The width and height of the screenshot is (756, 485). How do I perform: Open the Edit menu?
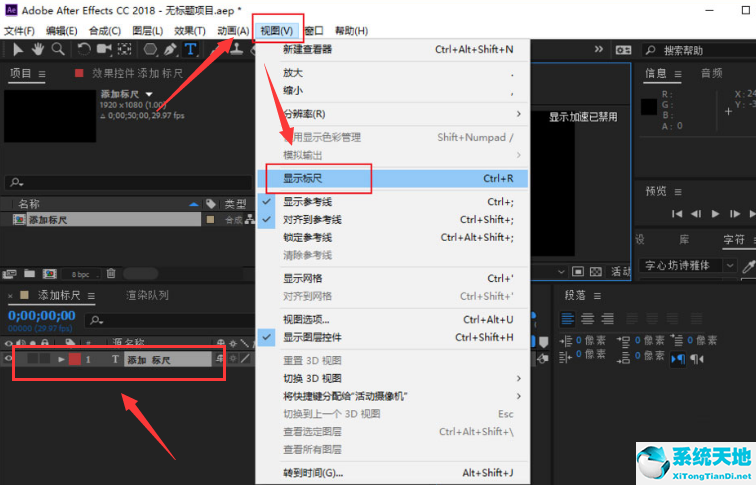coord(62,31)
